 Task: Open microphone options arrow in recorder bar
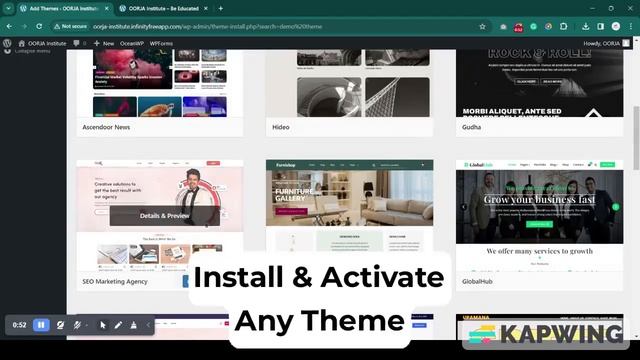(87, 325)
